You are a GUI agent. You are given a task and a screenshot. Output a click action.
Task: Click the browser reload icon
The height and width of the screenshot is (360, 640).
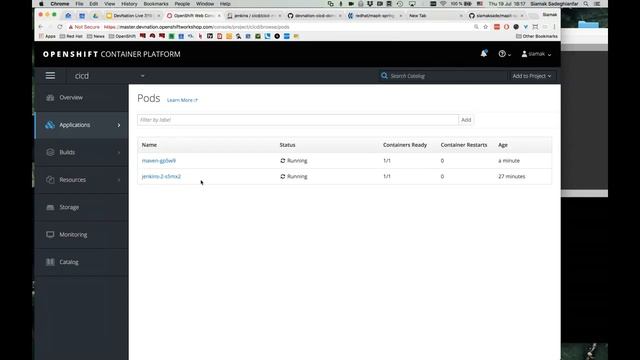pos(60,27)
